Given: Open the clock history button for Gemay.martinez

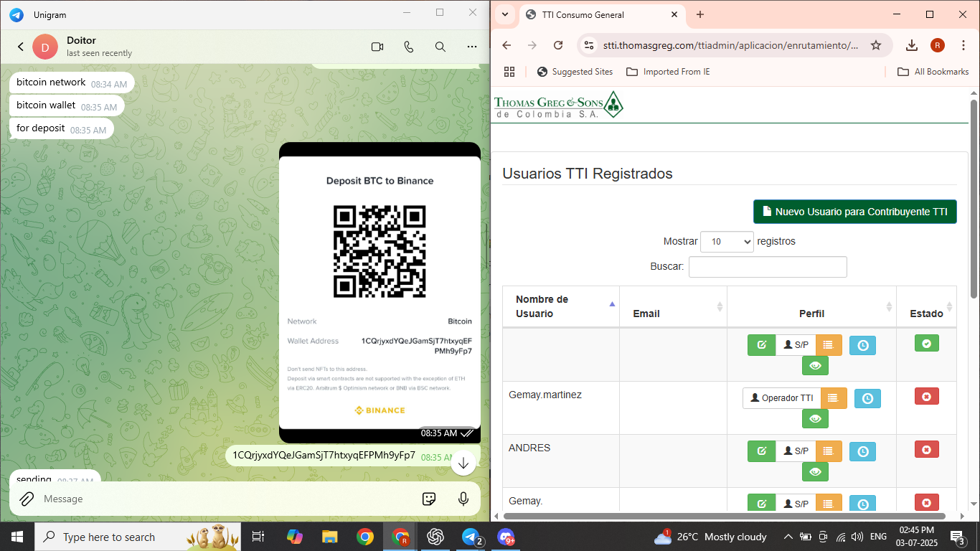Looking at the screenshot, I should 867,399.
